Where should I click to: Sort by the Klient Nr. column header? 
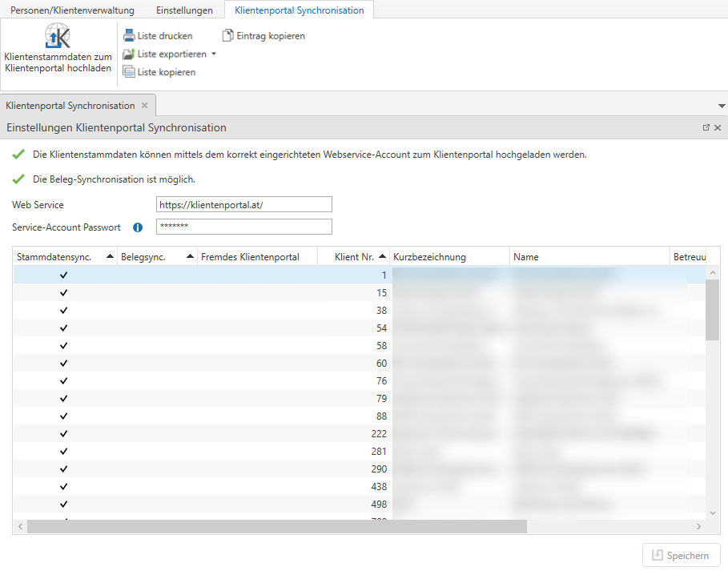pyautogui.click(x=353, y=257)
